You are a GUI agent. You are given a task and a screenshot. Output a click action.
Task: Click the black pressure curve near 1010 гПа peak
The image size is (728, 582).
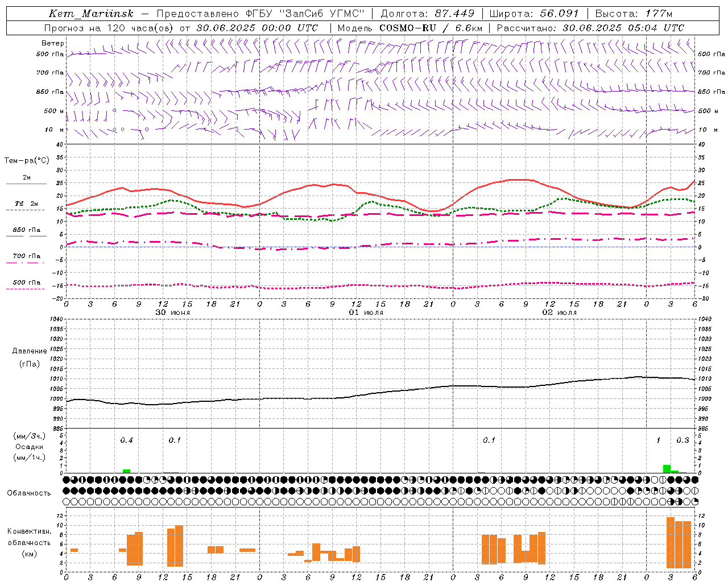pyautogui.click(x=638, y=377)
